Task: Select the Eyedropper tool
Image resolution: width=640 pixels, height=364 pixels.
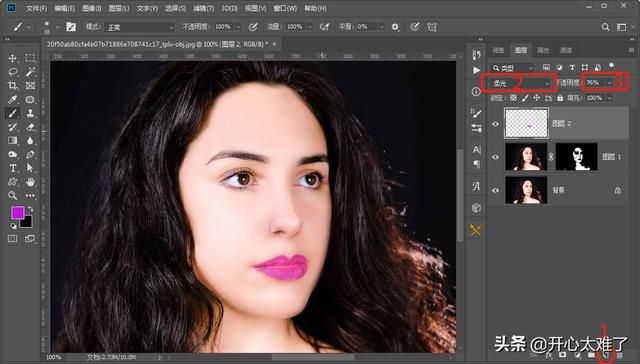Action: click(x=13, y=100)
